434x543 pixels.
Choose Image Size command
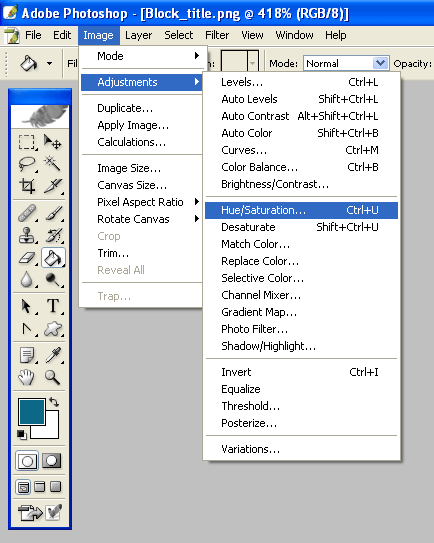click(141, 168)
